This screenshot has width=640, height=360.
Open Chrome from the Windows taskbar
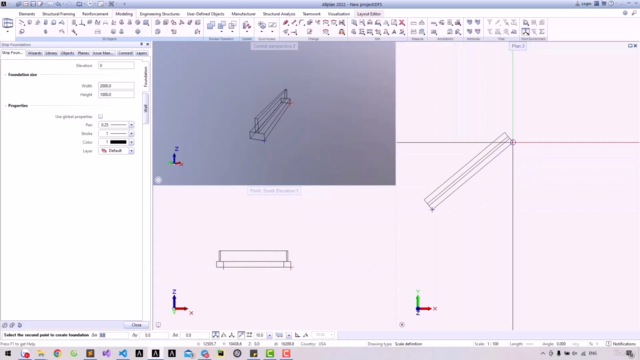click(x=58, y=353)
